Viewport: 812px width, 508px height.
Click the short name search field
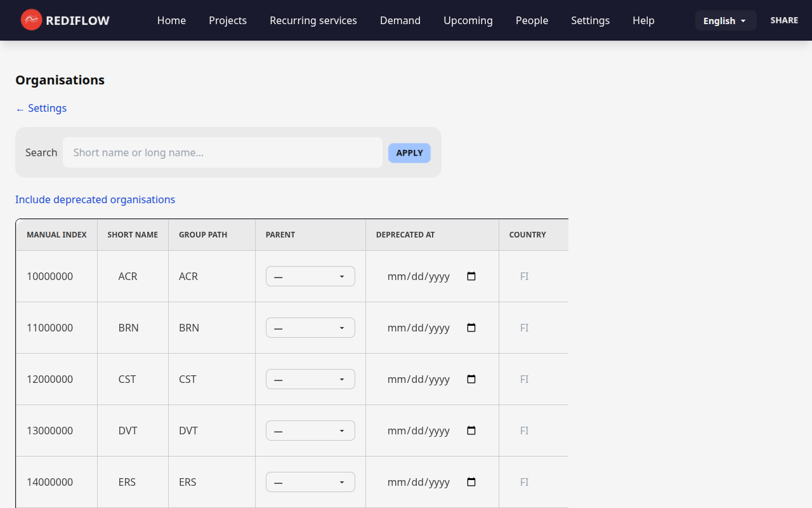(x=222, y=152)
